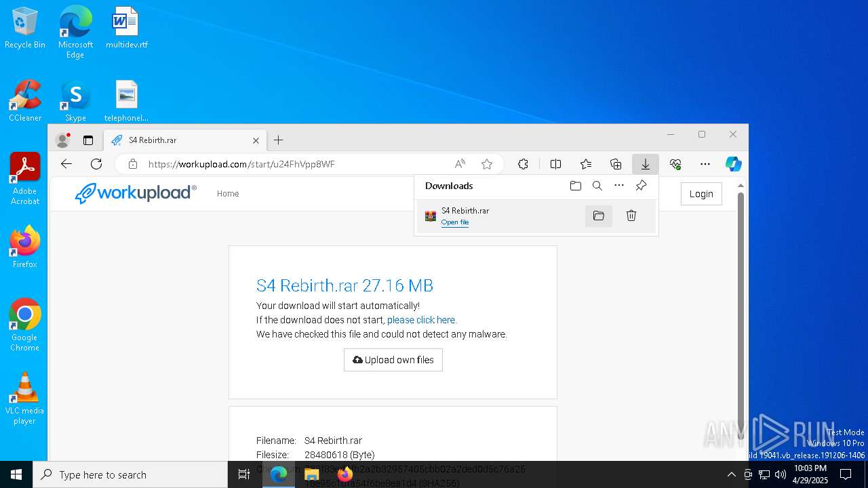The image size is (868, 488).
Task: Open More options in the Downloads panel
Action: coord(619,186)
